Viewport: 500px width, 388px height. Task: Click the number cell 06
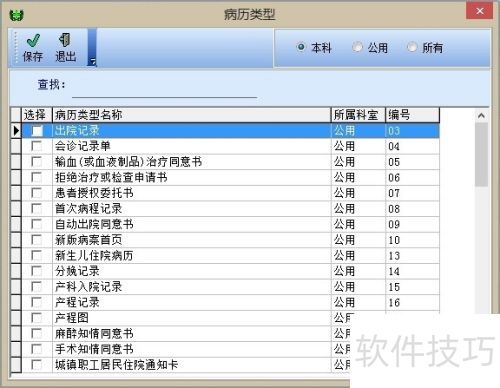click(x=413, y=177)
